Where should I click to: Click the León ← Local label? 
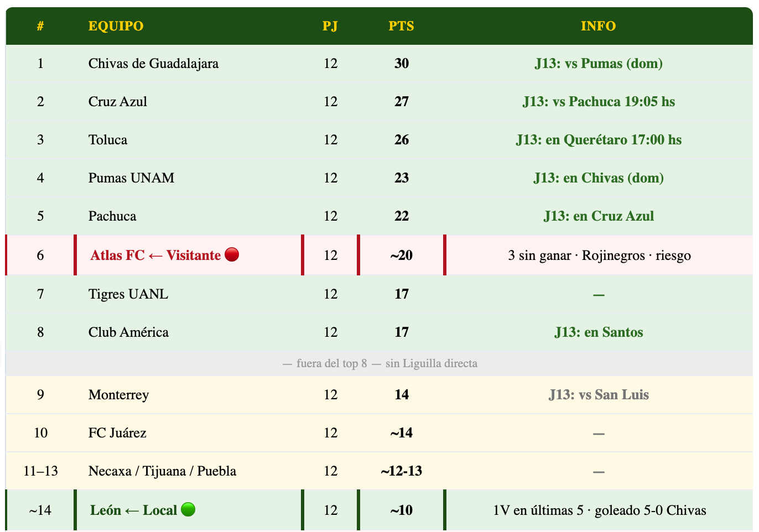133,510
